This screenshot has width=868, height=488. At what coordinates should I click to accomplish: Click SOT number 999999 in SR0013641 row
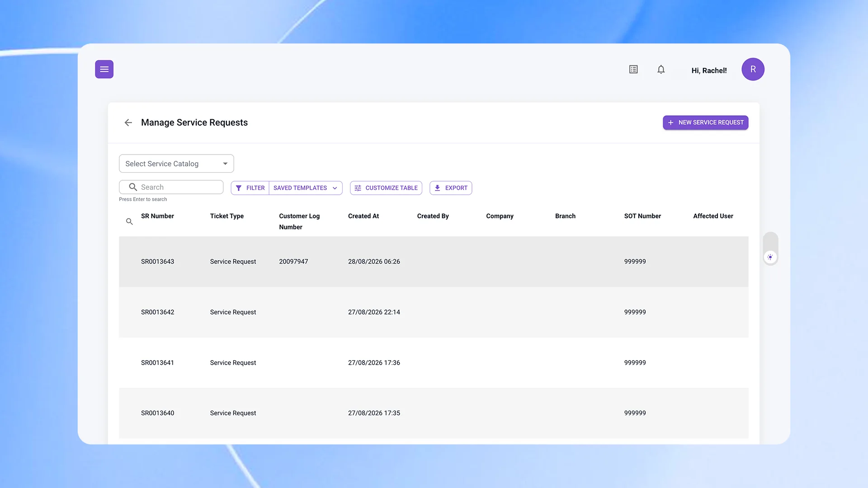(635, 363)
